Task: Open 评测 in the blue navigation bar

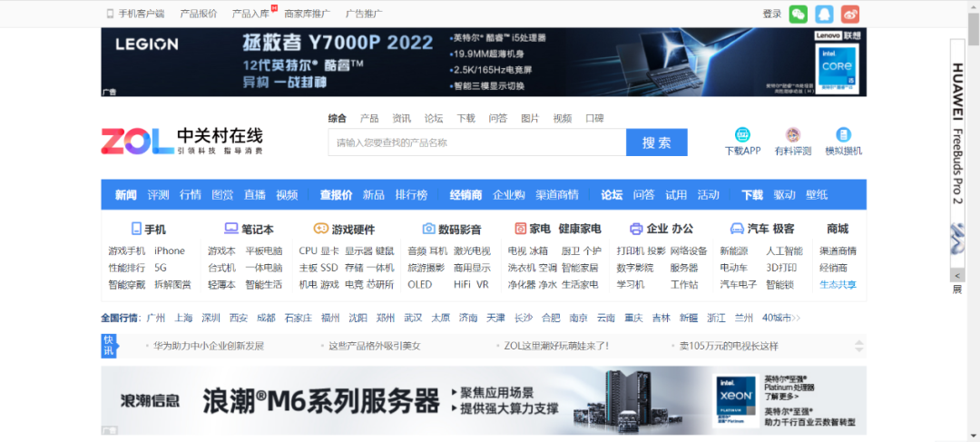Action: click(x=158, y=194)
